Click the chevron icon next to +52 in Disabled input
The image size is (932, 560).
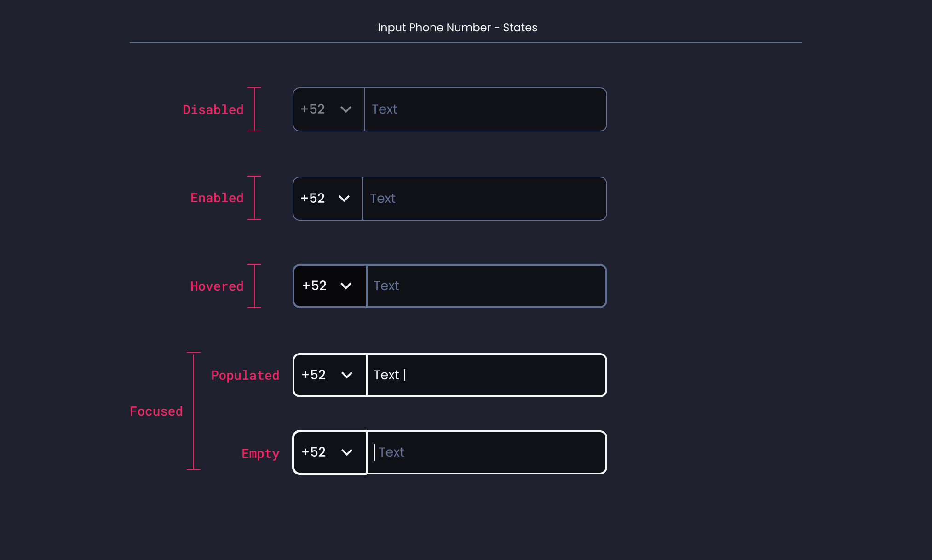[346, 109]
